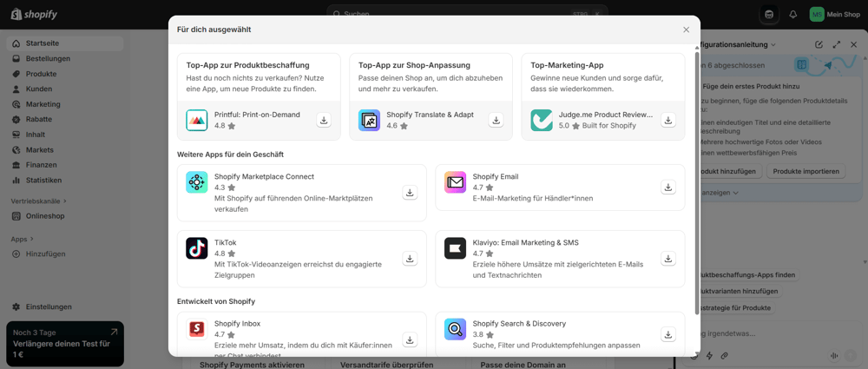Click download icon for Shopify Translate & Adapt
The image size is (868, 369).
[496, 121]
